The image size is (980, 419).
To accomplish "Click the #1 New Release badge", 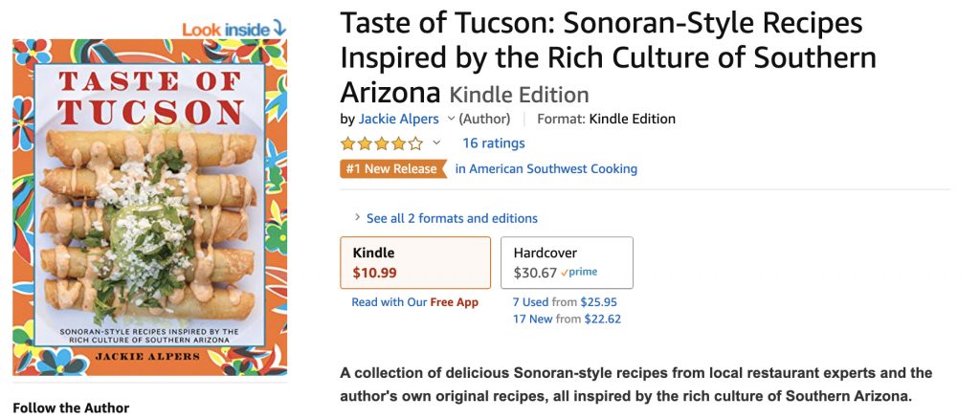I will coord(392,169).
